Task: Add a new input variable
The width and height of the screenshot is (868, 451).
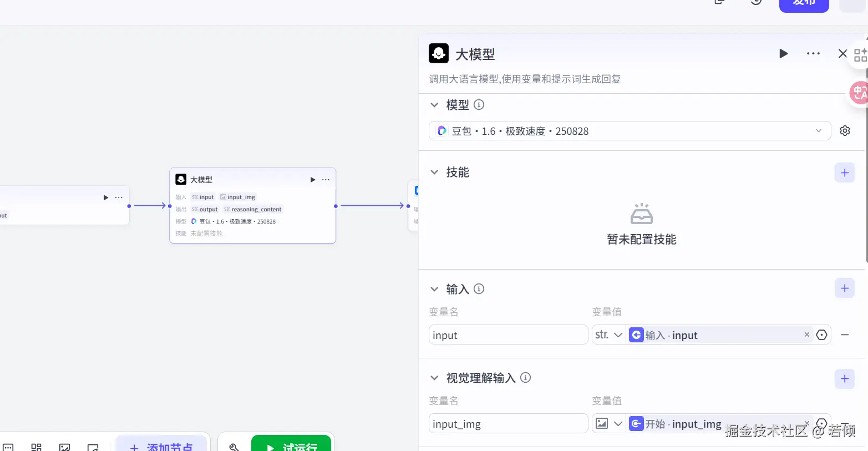Action: coord(844,288)
